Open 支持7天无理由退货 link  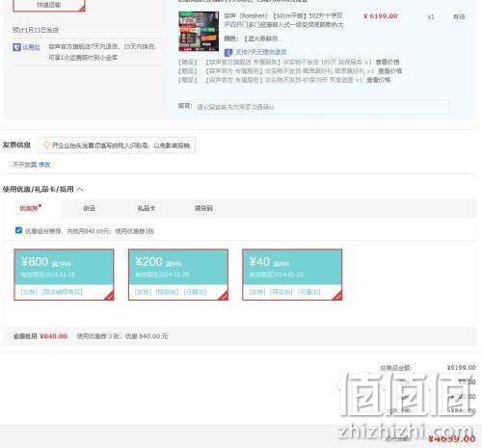[x=260, y=52]
